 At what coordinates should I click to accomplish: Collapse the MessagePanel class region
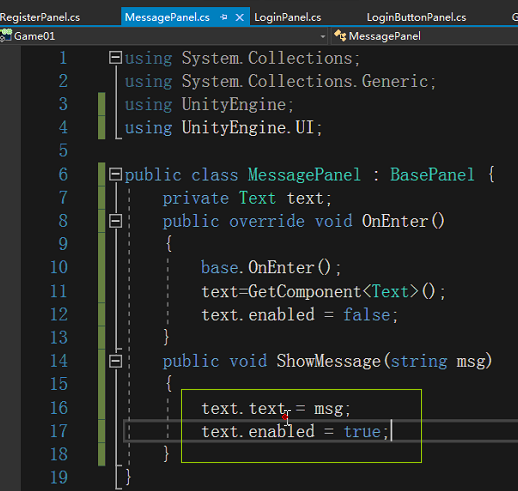(115, 174)
